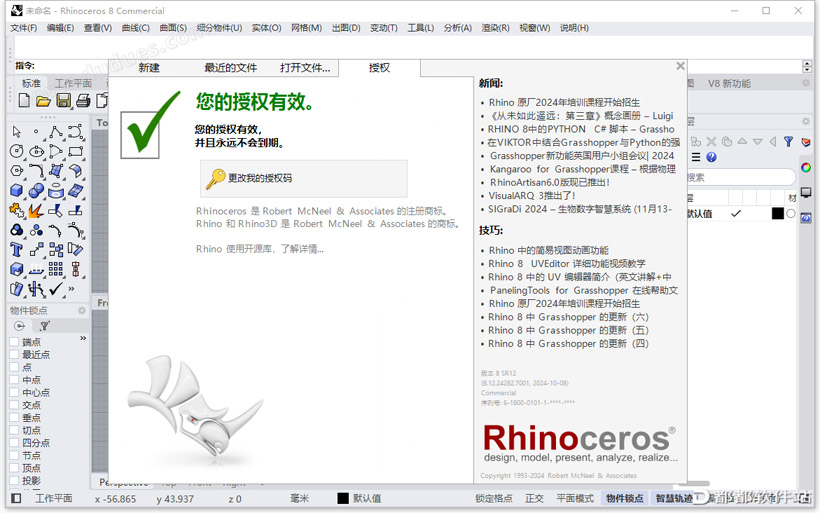Enable the 交点 snap checkbox
Screen dimensions: 820x513
[14, 405]
